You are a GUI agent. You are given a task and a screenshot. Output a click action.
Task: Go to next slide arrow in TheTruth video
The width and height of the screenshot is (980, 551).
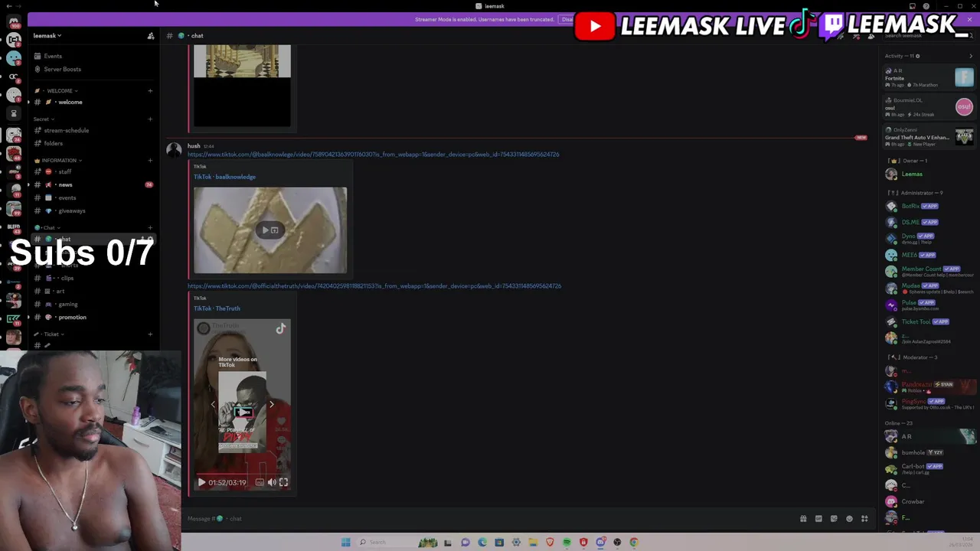click(271, 404)
